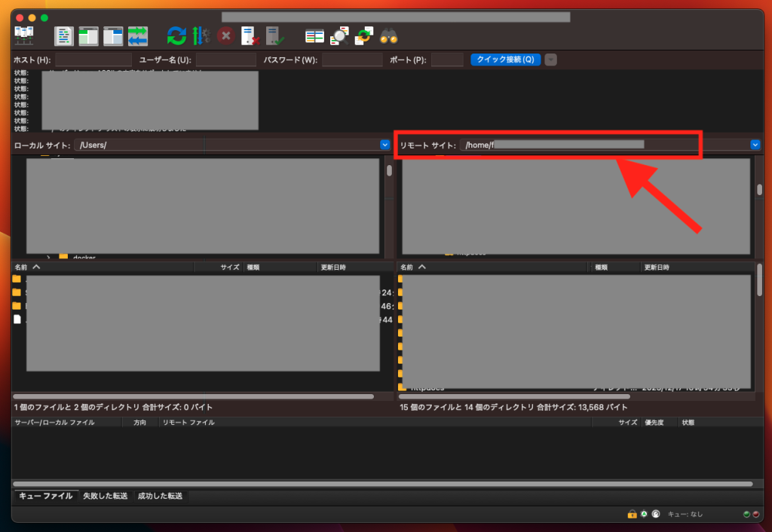Toggle the transfer queue display icon
Screen dimensions: 772x532
pyautogui.click(x=138, y=35)
